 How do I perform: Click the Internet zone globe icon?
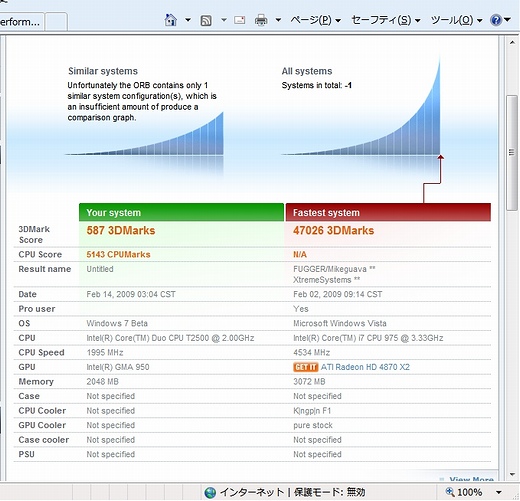coord(210,492)
